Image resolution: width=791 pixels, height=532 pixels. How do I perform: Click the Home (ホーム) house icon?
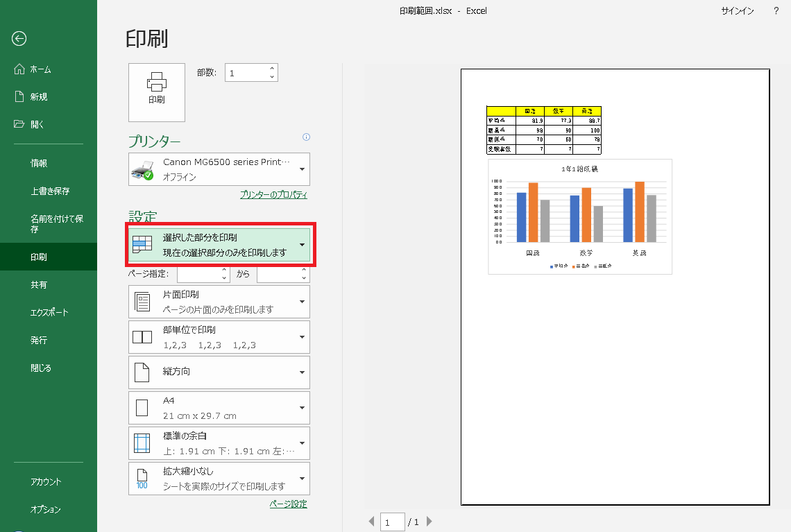tap(19, 69)
